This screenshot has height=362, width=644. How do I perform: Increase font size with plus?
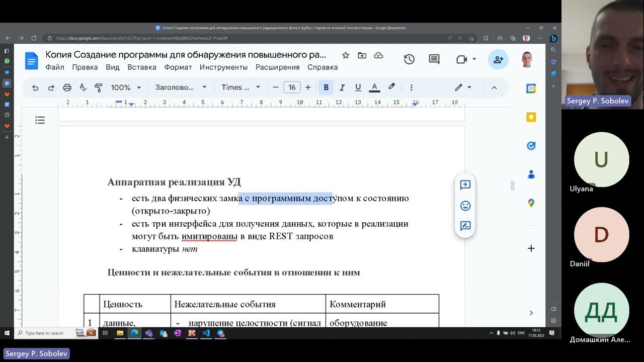(308, 87)
